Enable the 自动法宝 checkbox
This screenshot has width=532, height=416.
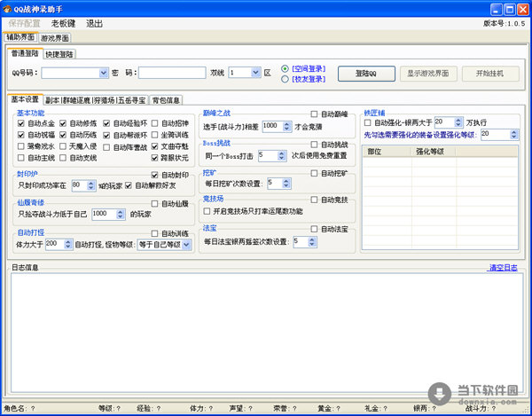point(314,229)
